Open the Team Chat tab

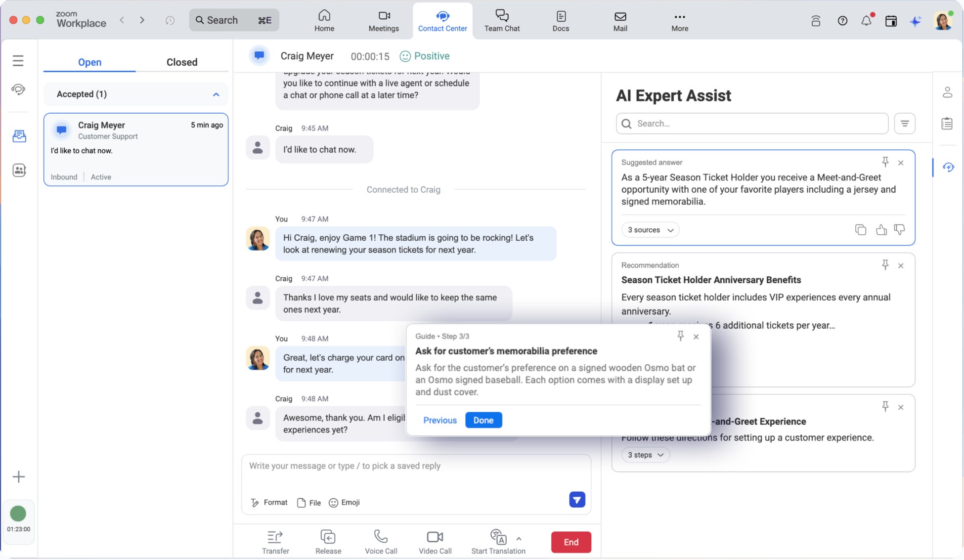coord(501,21)
